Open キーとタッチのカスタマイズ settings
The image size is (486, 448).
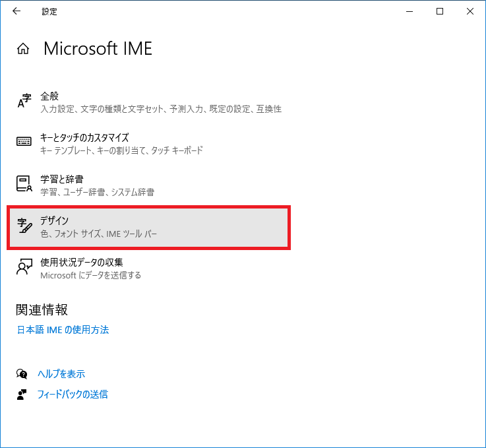coord(149,144)
